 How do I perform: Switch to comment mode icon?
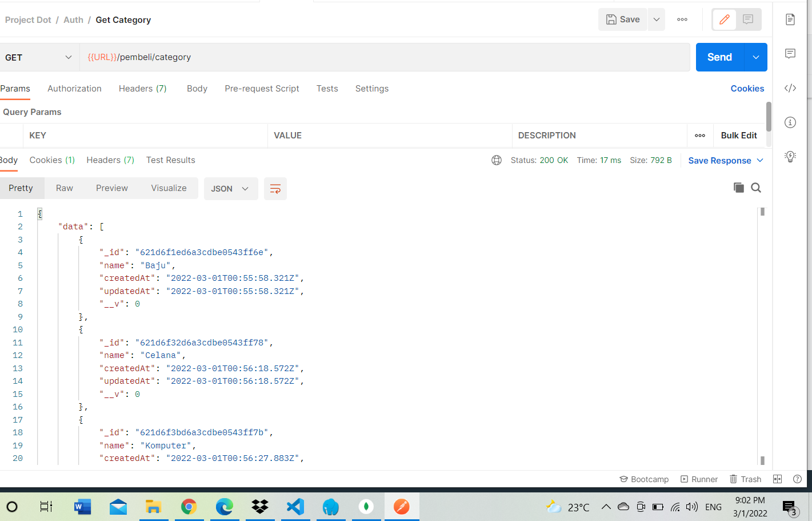[x=748, y=19]
